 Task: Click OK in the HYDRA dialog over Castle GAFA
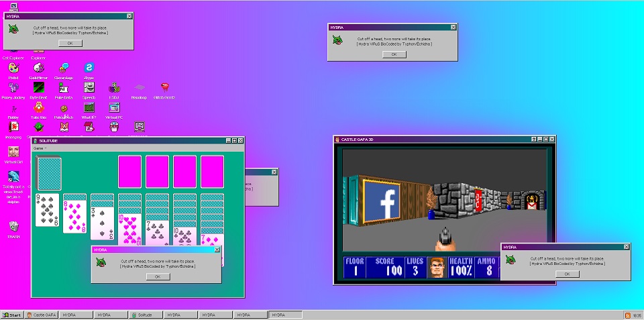(568, 274)
